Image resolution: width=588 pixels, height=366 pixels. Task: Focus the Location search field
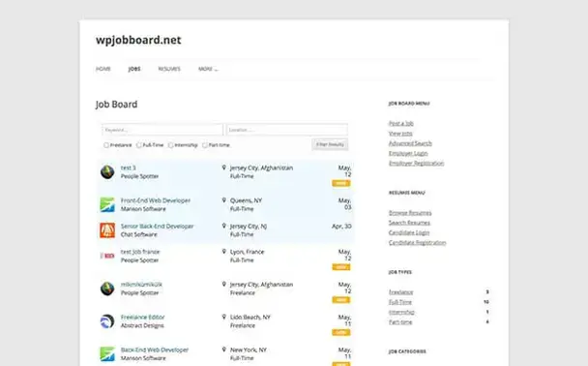click(x=287, y=130)
